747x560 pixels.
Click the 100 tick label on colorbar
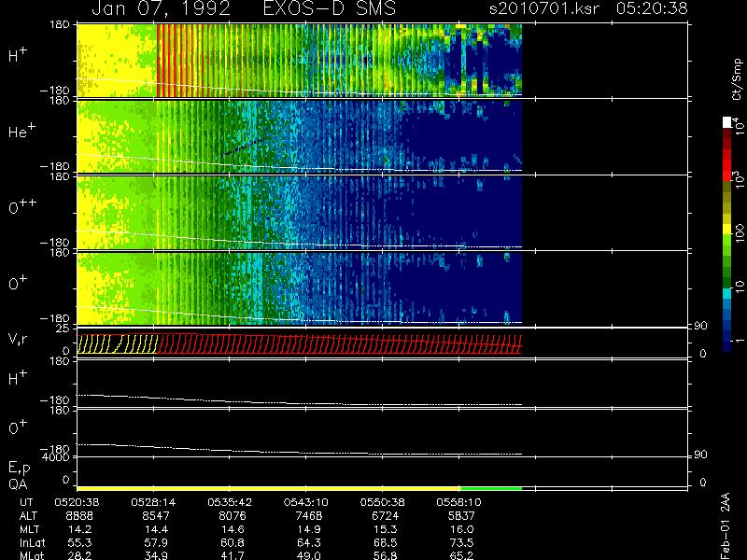pyautogui.click(x=740, y=231)
